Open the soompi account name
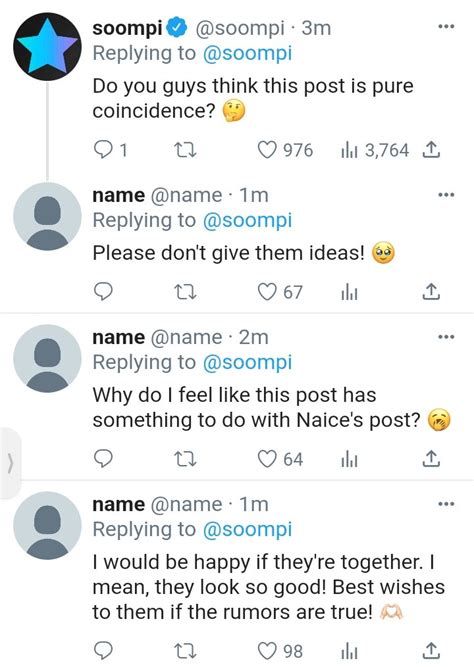The width and height of the screenshot is (474, 667). click(x=127, y=28)
